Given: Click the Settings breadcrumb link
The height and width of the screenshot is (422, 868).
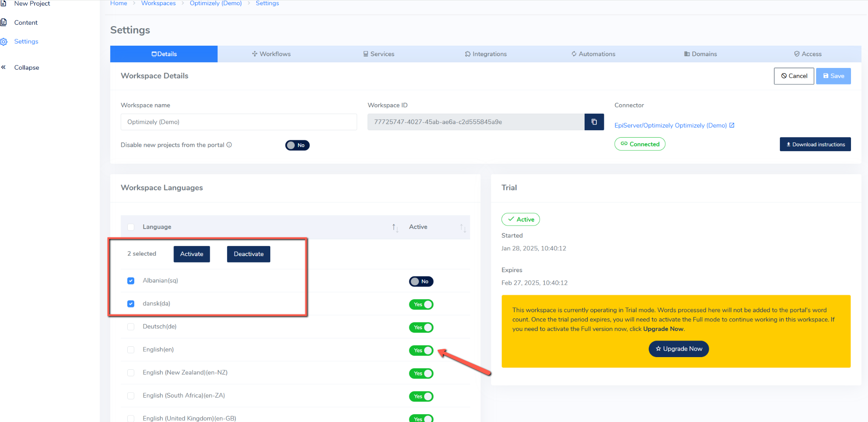Looking at the screenshot, I should [x=267, y=3].
